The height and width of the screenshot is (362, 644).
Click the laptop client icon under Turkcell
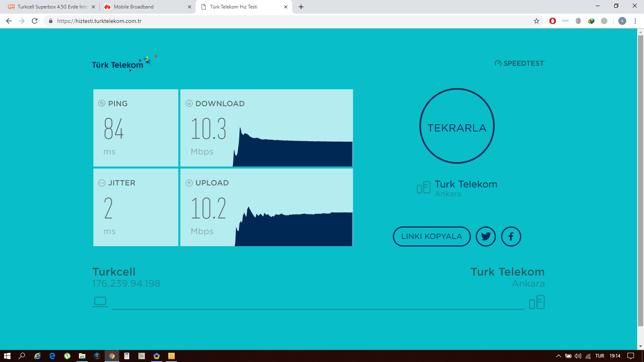click(x=100, y=302)
